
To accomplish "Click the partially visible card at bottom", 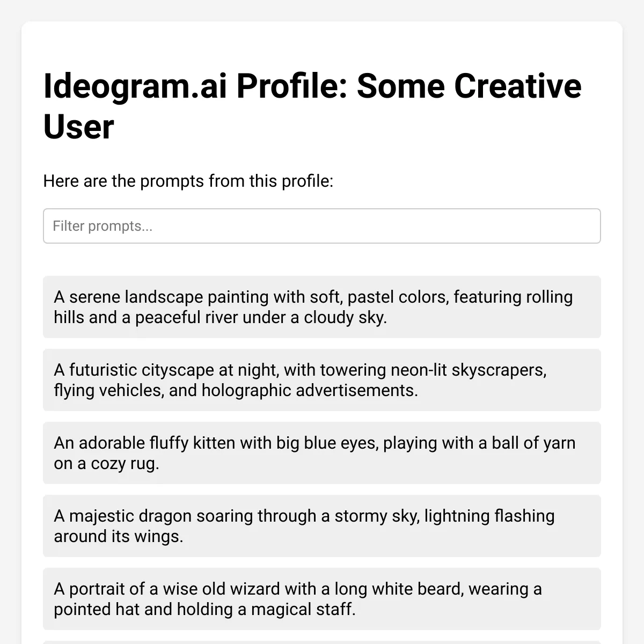I will (x=321, y=642).
